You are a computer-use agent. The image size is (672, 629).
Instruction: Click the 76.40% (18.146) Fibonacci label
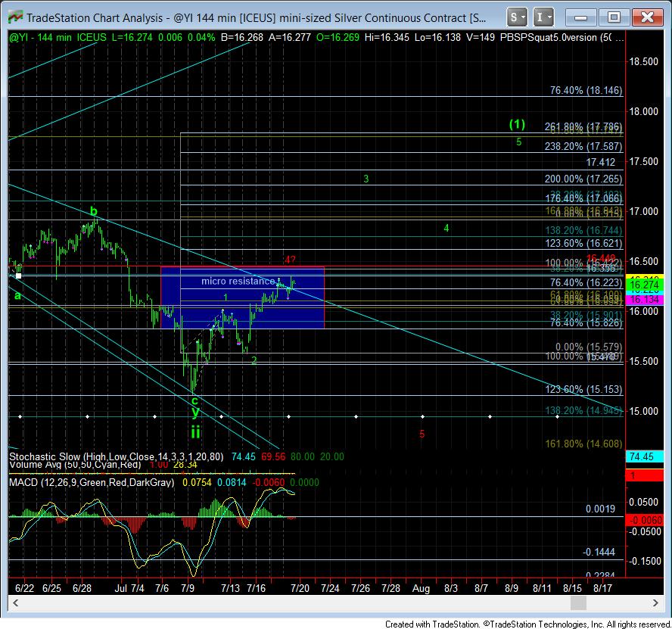point(586,91)
